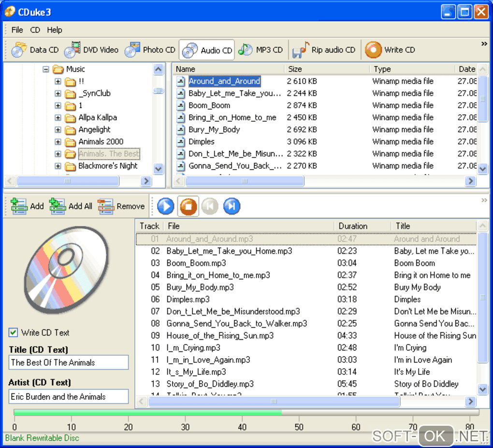This screenshot has height=448, width=493.
Task: Select track 03 Boom_Boom.mp3
Action: [306, 263]
